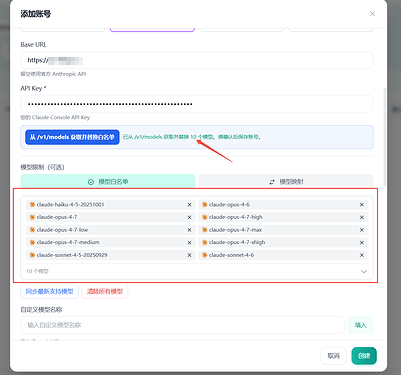Remove claude-opus-4-7-high model tag

click(x=362, y=217)
